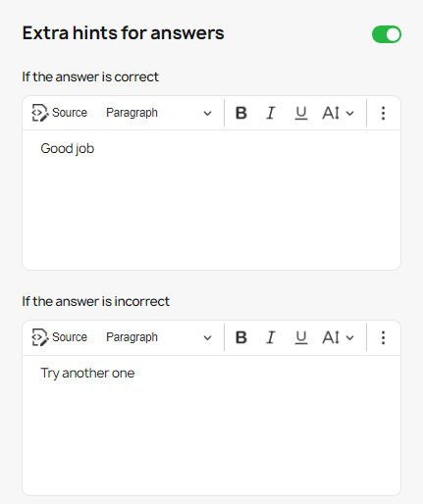Click the 'If the answer is correct' label

[x=90, y=77]
